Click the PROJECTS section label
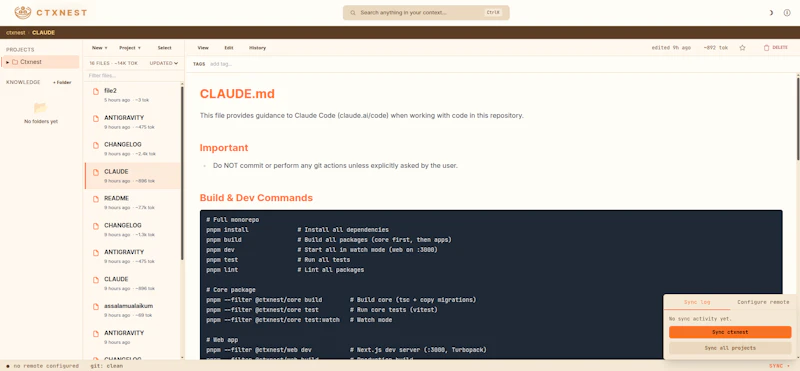This screenshot has width=800, height=371. point(20,50)
